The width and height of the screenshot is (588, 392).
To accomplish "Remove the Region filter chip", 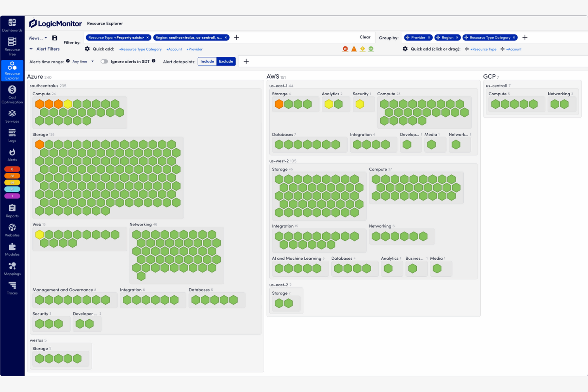I will click(226, 37).
